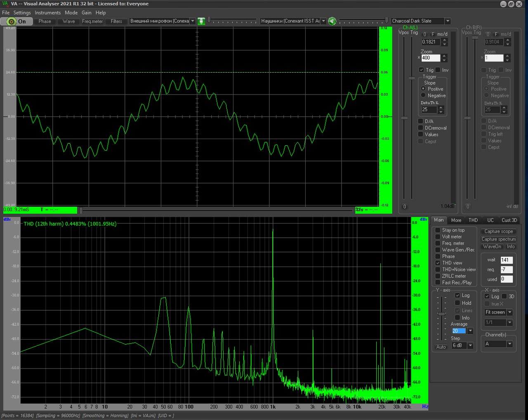The width and height of the screenshot is (528, 420).
Task: Enable the X-axis 3D checkbox
Action: coord(504,297)
